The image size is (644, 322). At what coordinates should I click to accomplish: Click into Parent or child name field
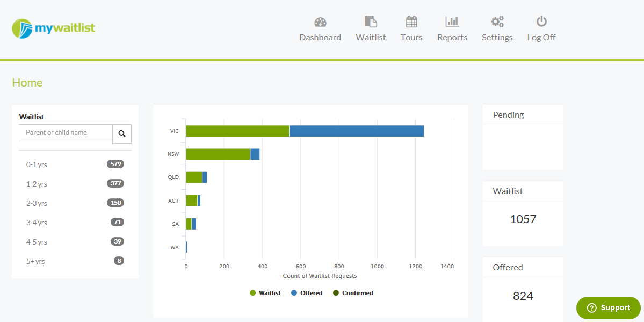[x=66, y=132]
